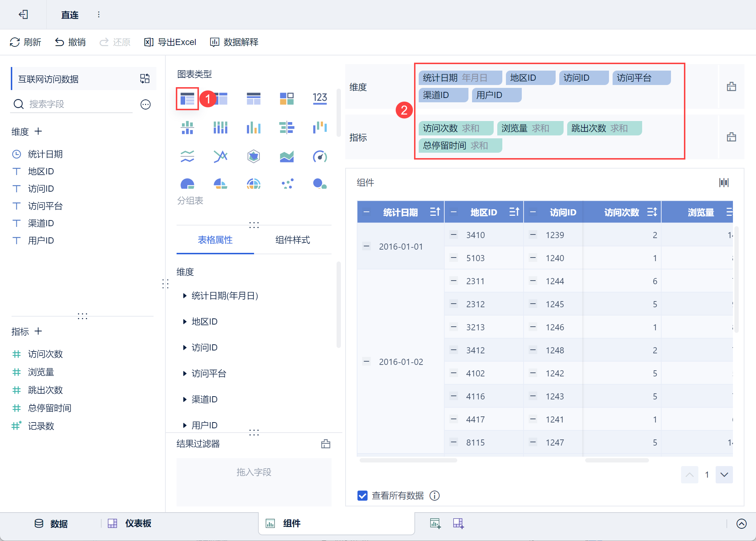The width and height of the screenshot is (756, 541).
Task: Collapse the 2016-01-01 date row group
Action: coord(366,246)
